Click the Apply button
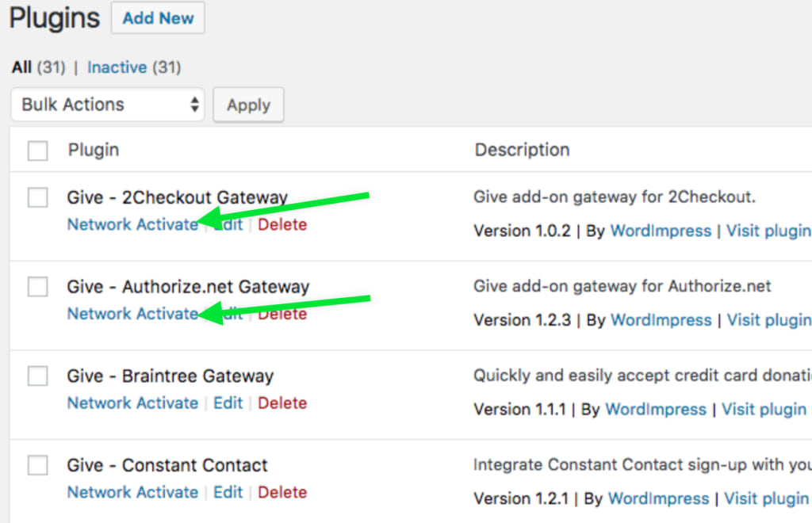This screenshot has height=523, width=812. pyautogui.click(x=248, y=105)
